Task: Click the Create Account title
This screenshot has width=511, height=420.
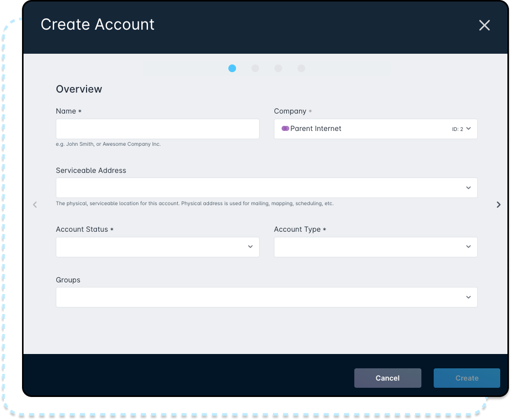Action: 97,25
